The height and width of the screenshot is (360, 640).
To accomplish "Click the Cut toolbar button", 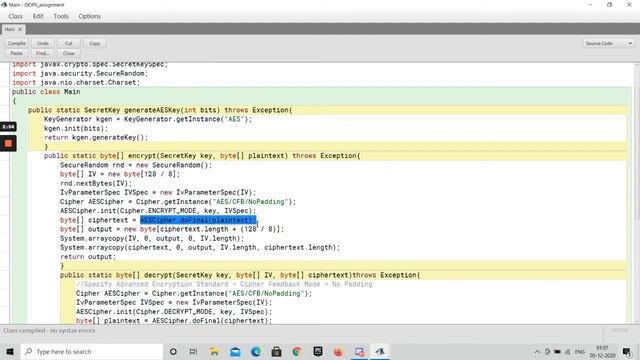I will click(69, 43).
